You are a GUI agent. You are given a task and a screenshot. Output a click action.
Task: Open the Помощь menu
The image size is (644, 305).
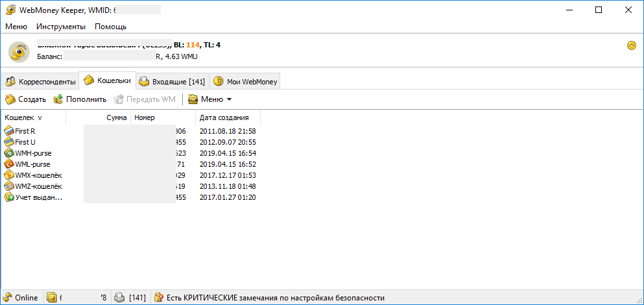[110, 27]
